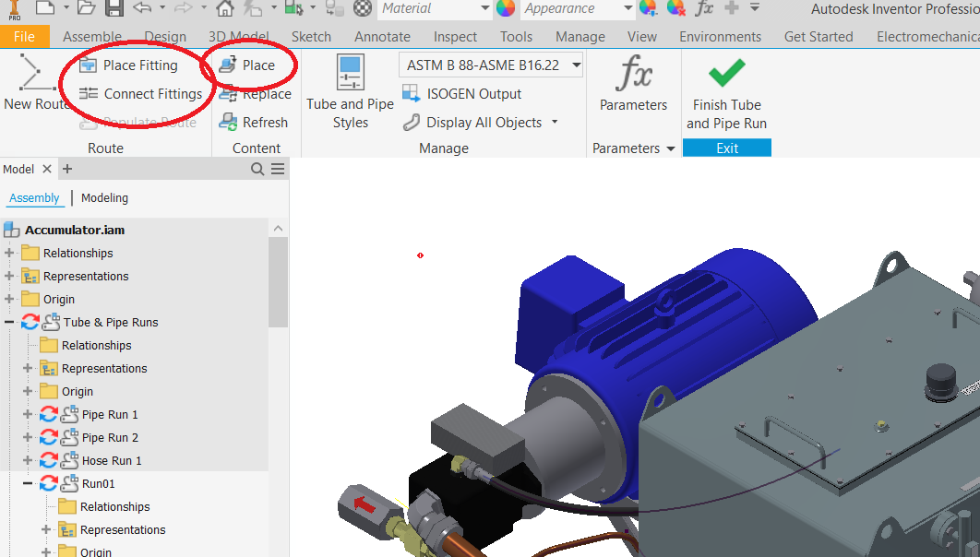Switch to the Manage ribbon tab
The image size is (980, 557).
580,37
